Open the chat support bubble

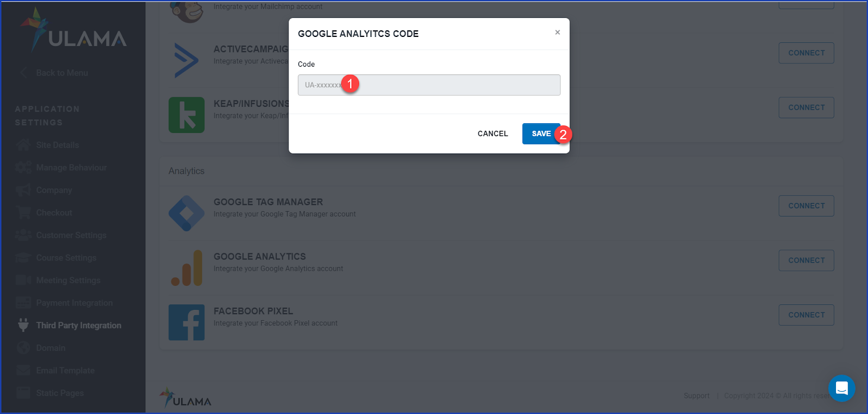[841, 388]
